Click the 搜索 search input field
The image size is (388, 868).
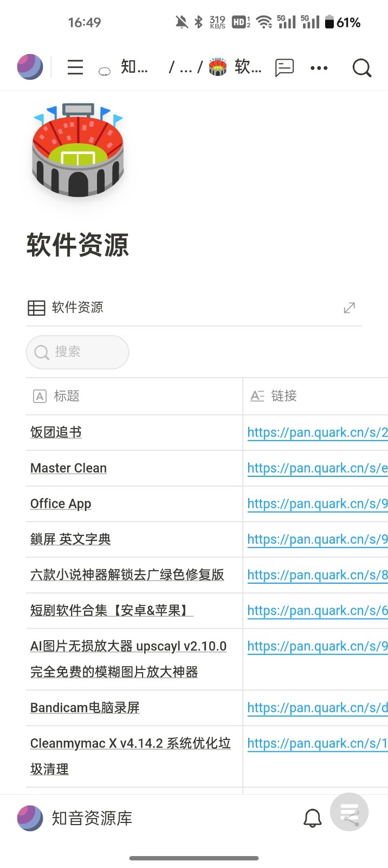pos(77,352)
